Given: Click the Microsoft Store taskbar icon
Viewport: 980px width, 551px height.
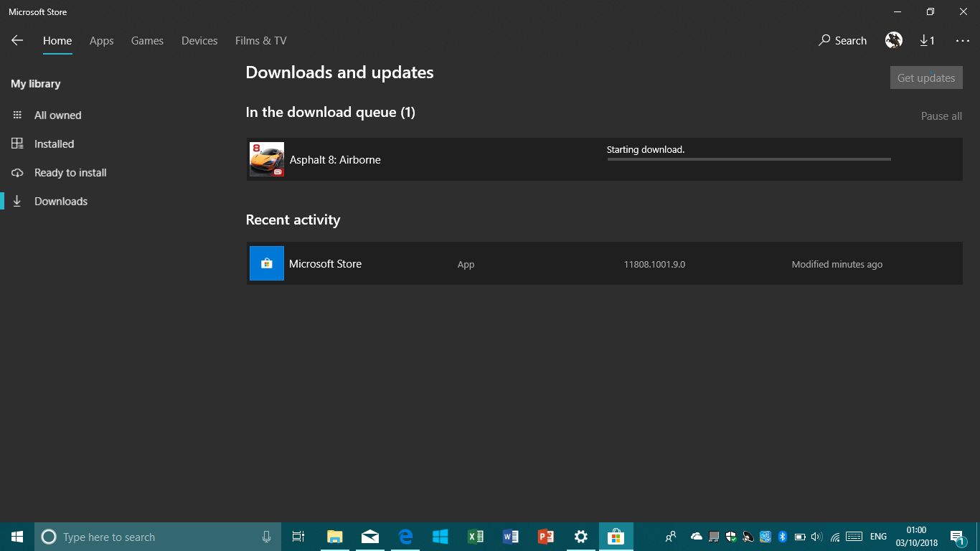Looking at the screenshot, I should pos(616,537).
